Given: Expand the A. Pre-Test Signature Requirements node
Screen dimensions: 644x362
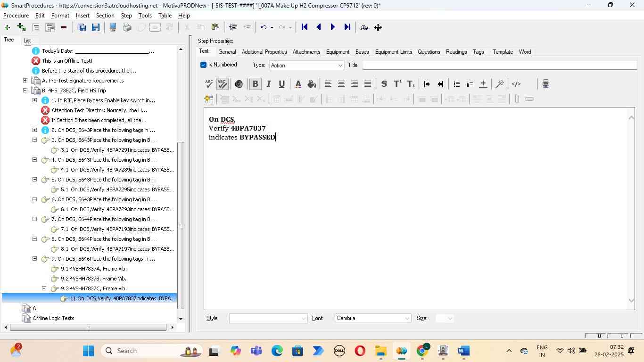Looking at the screenshot, I should 25,81.
